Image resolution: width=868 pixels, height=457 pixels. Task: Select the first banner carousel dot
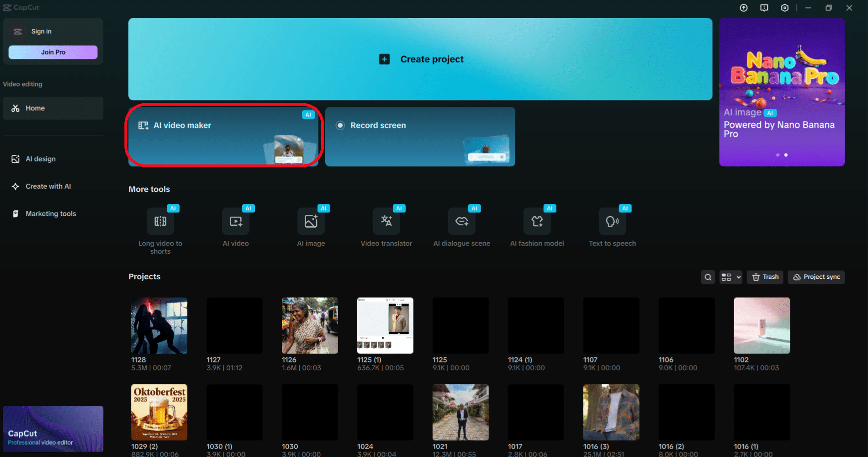pyautogui.click(x=778, y=155)
